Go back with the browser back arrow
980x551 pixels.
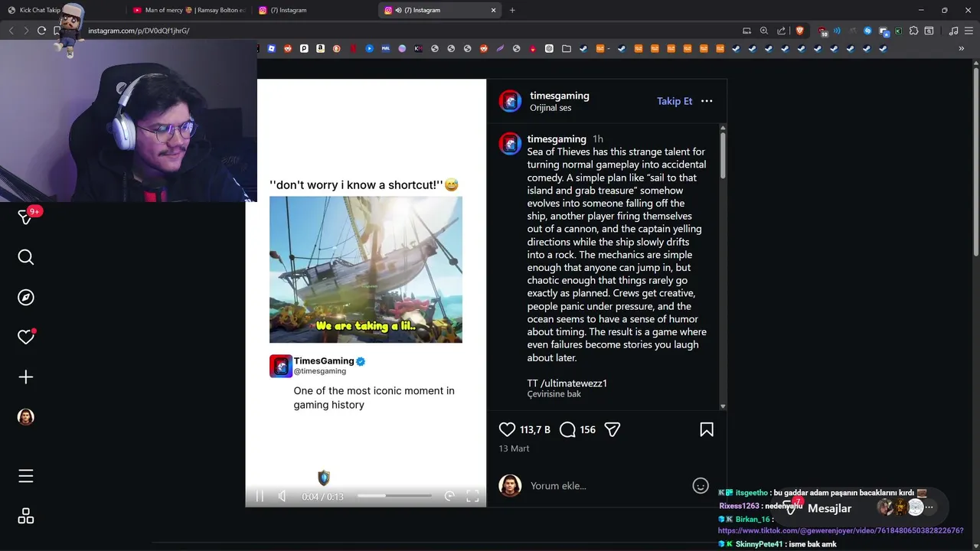[11, 31]
